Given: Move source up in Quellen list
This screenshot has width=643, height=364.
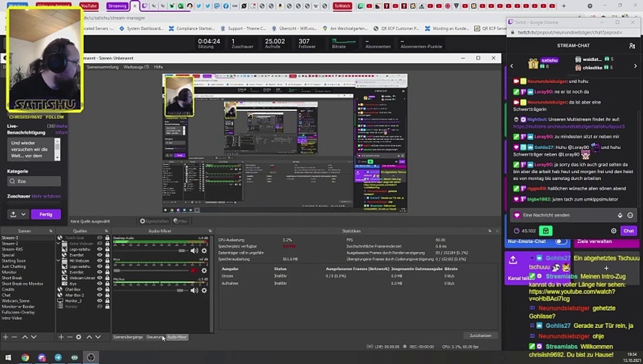Looking at the screenshot, I should tap(89, 337).
